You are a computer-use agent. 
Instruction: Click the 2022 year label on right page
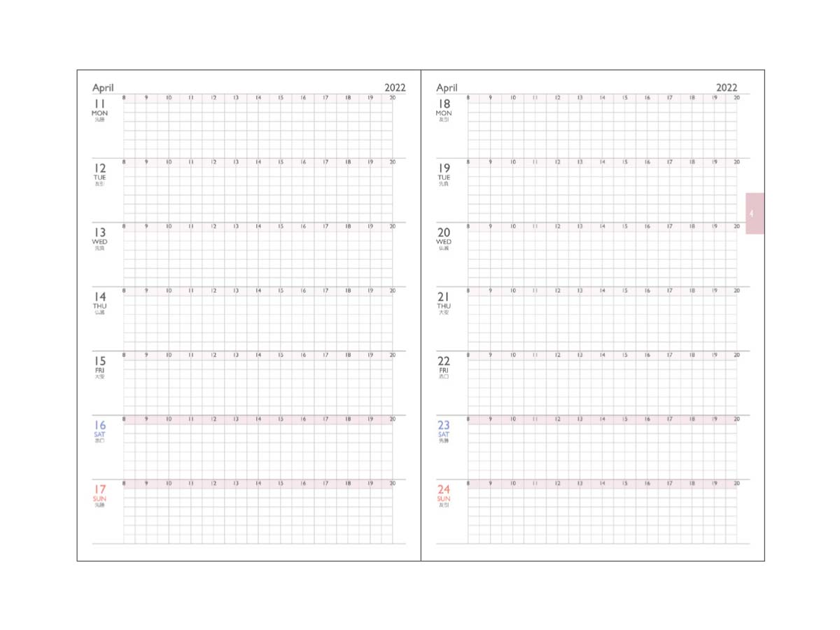[727, 88]
